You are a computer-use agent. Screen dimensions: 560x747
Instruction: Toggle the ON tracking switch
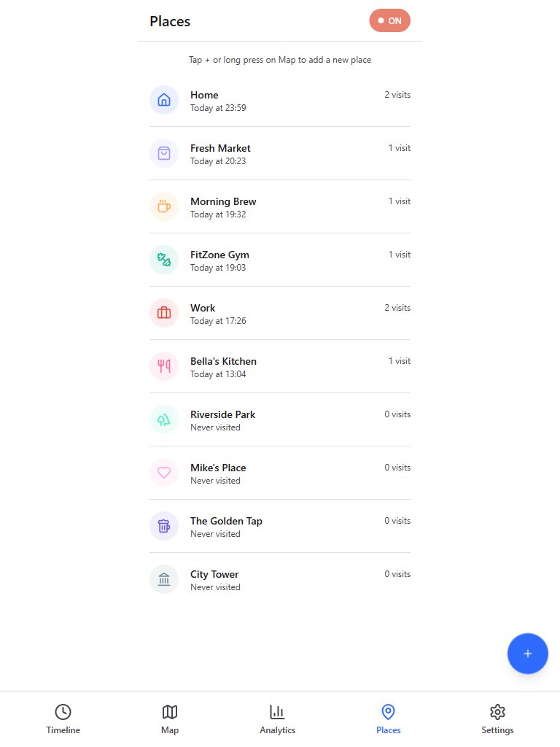(x=390, y=20)
